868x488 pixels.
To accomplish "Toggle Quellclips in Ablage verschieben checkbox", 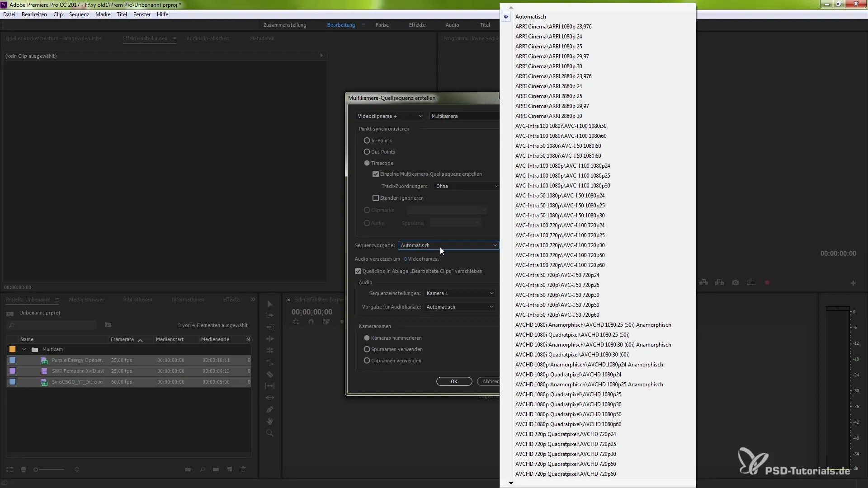I will (x=358, y=271).
